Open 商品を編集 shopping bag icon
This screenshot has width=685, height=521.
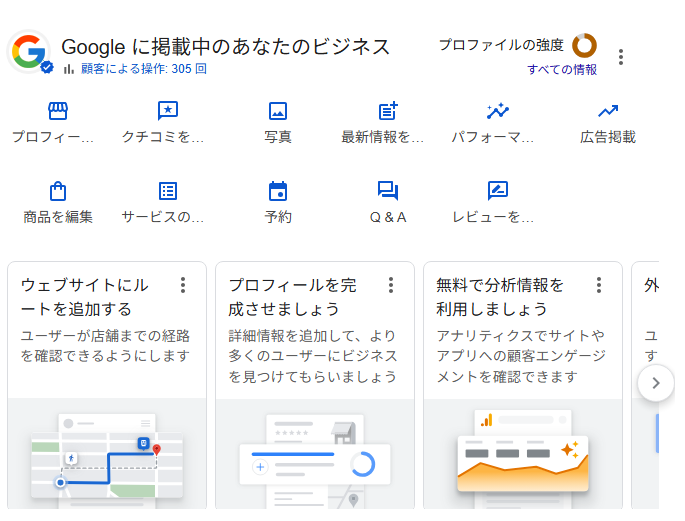click(x=58, y=191)
